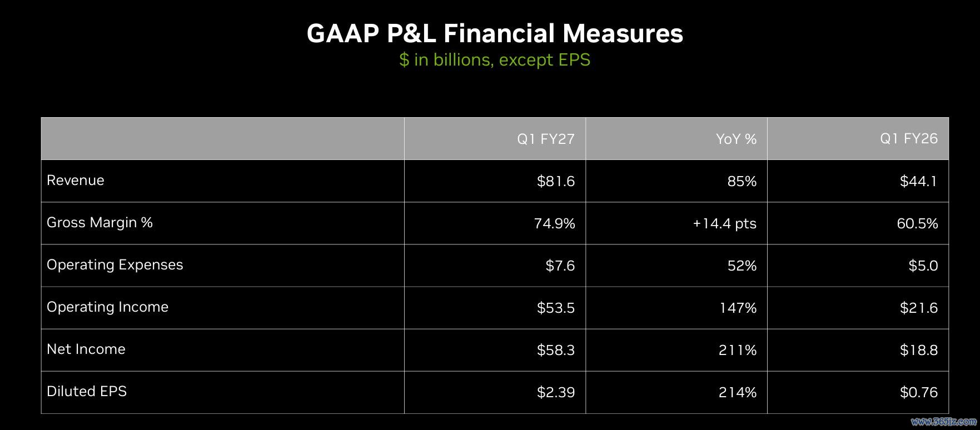Select the 60.5% prior gross margin cell
This screenshot has height=430, width=980.
pos(917,223)
